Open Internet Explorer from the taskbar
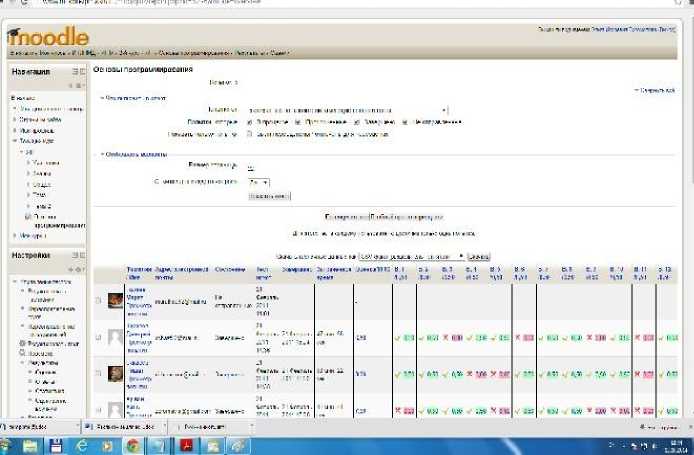 (81, 444)
